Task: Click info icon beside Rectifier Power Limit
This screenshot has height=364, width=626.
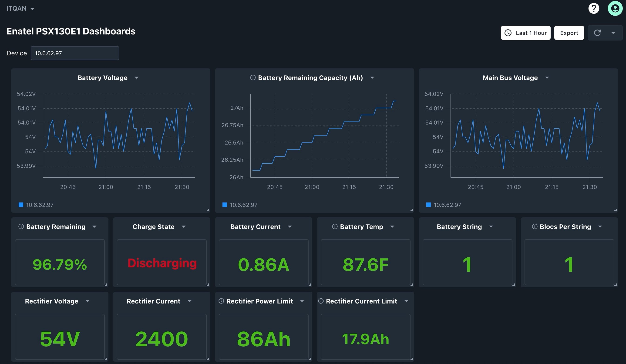Action: tap(221, 301)
